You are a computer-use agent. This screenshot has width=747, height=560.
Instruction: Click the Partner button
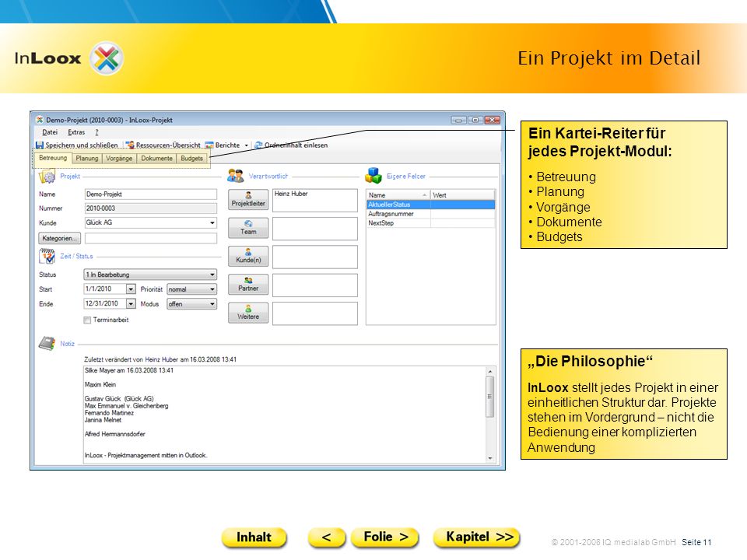tap(248, 285)
